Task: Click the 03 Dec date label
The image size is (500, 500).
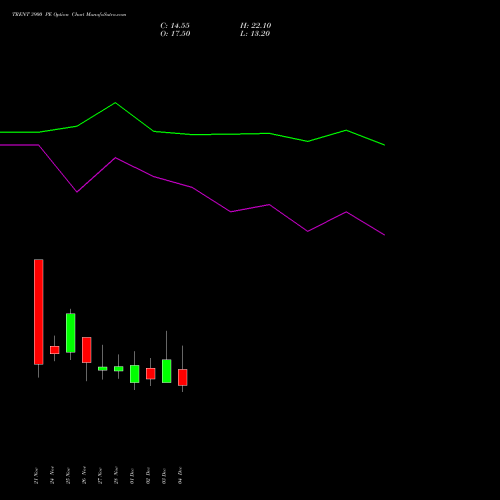Action: click(x=164, y=476)
